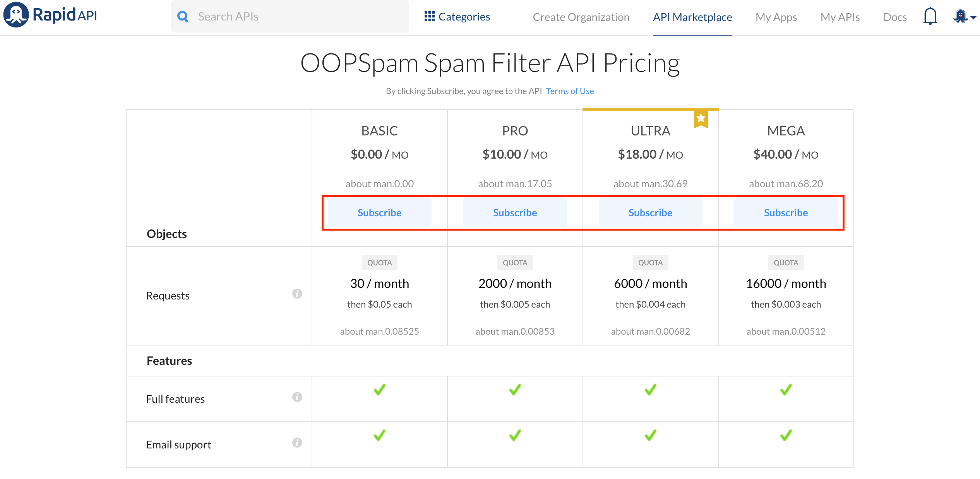Select Create Organization

tap(581, 17)
